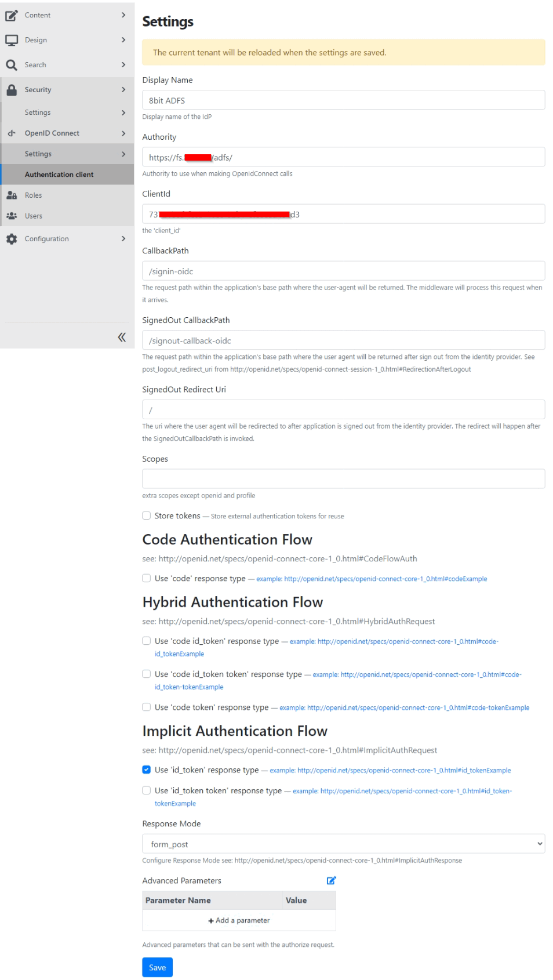Click the Configuration gear icon
The image size is (553, 980).
11,238
